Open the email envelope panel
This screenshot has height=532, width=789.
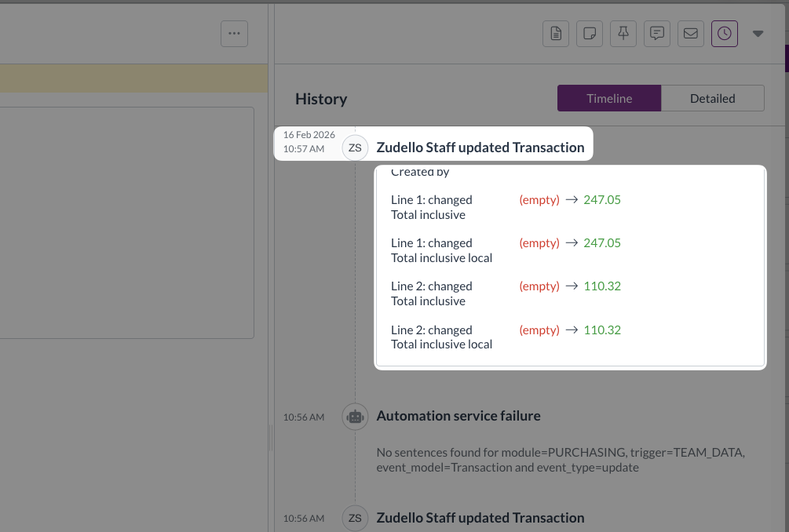coord(691,34)
